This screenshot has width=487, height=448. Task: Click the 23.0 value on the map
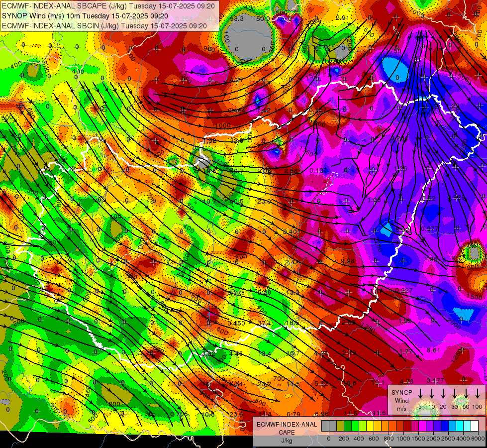(x=264, y=201)
